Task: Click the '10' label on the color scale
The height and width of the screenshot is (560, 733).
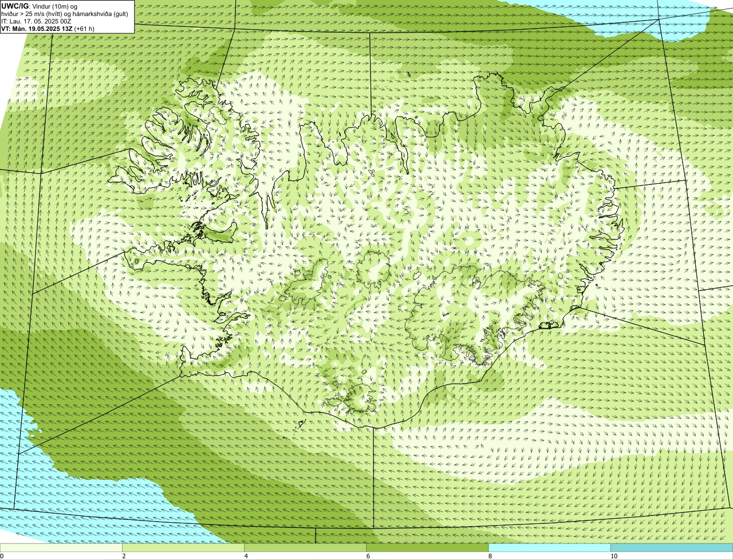Action: 614,556
